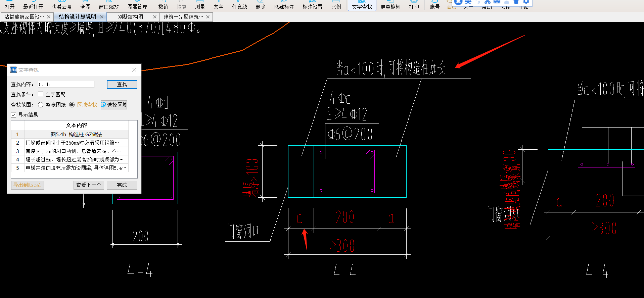Image resolution: width=644 pixels, height=298 pixels.
Task: Click the 4-4 title under the middle detail
Action: pyautogui.click(x=344, y=271)
